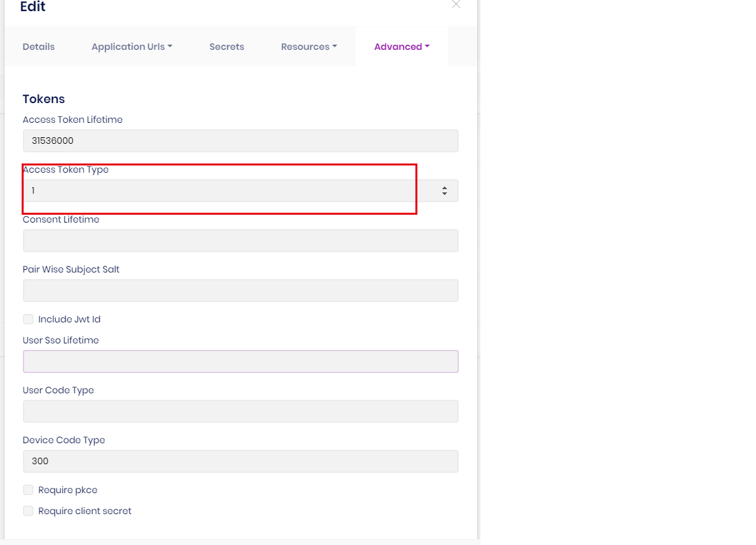Click the User Code Type input field
Viewport: 756px width, 545px height.
point(240,412)
